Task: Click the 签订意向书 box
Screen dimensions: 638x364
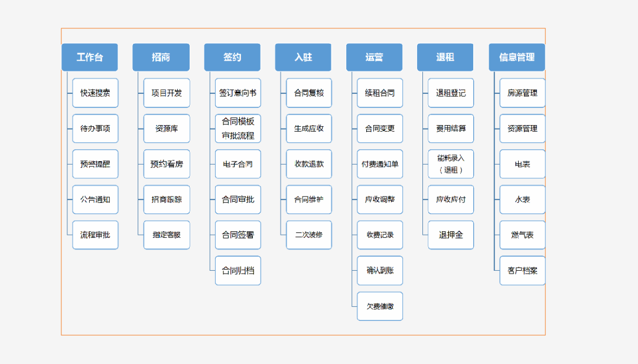Action: coord(238,93)
